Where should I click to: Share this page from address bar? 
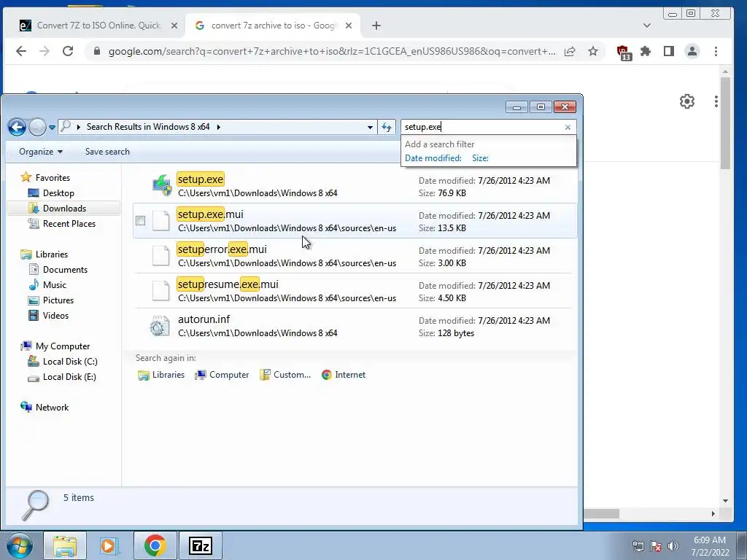tap(570, 52)
